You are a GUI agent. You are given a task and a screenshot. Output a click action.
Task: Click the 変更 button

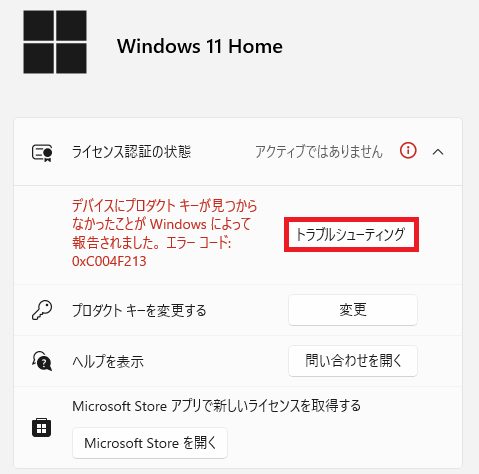(353, 310)
